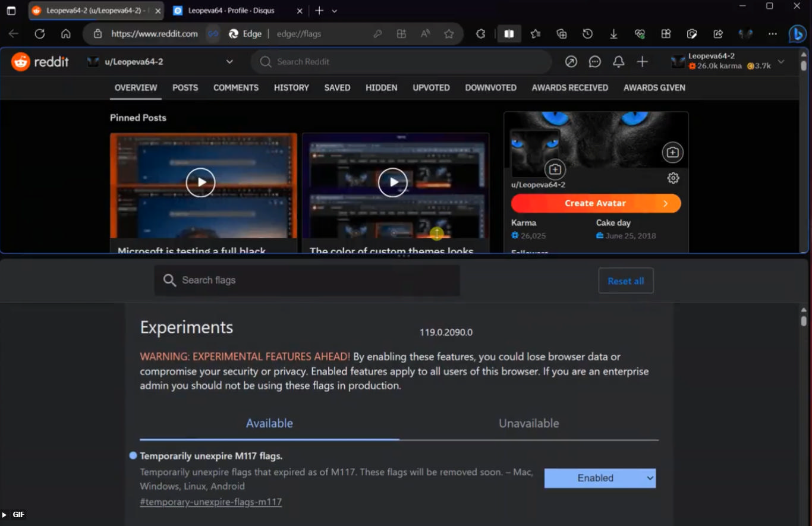812x526 pixels.
Task: Open the tab actions menu icon
Action: [x=11, y=11]
